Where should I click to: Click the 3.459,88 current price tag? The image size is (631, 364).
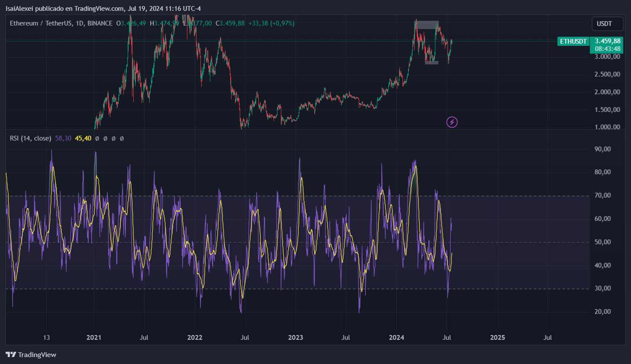(x=607, y=41)
